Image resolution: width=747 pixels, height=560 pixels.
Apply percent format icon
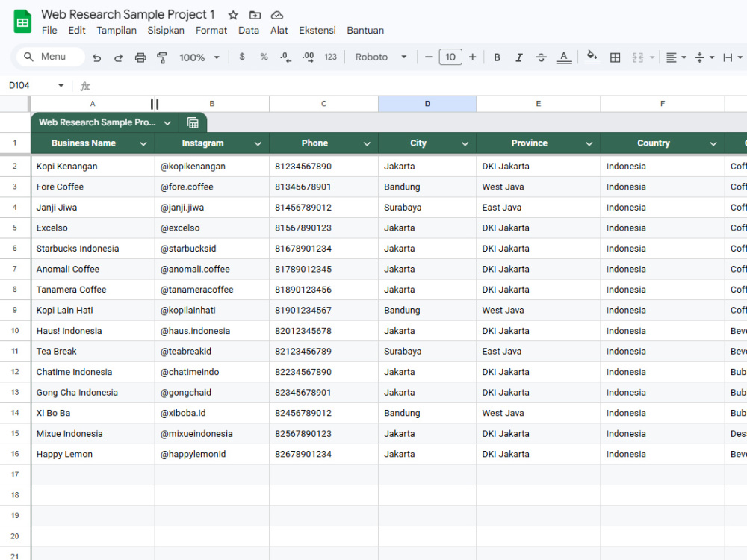pos(264,57)
